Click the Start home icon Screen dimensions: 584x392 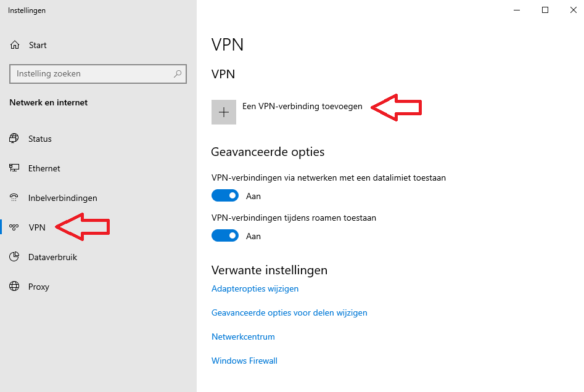[15, 45]
